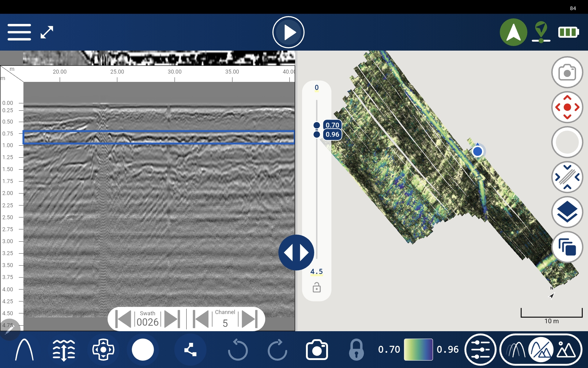Open the map layers button
588x368 pixels.
(x=567, y=212)
